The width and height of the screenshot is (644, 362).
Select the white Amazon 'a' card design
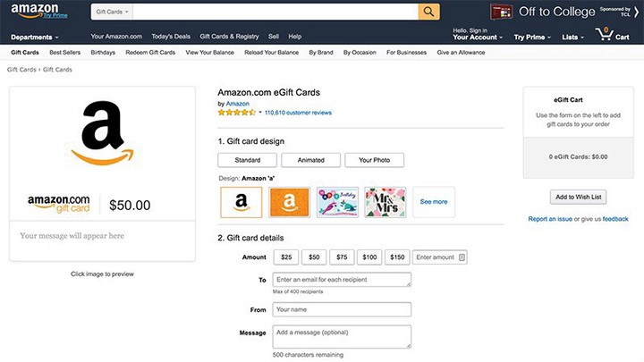(241, 202)
